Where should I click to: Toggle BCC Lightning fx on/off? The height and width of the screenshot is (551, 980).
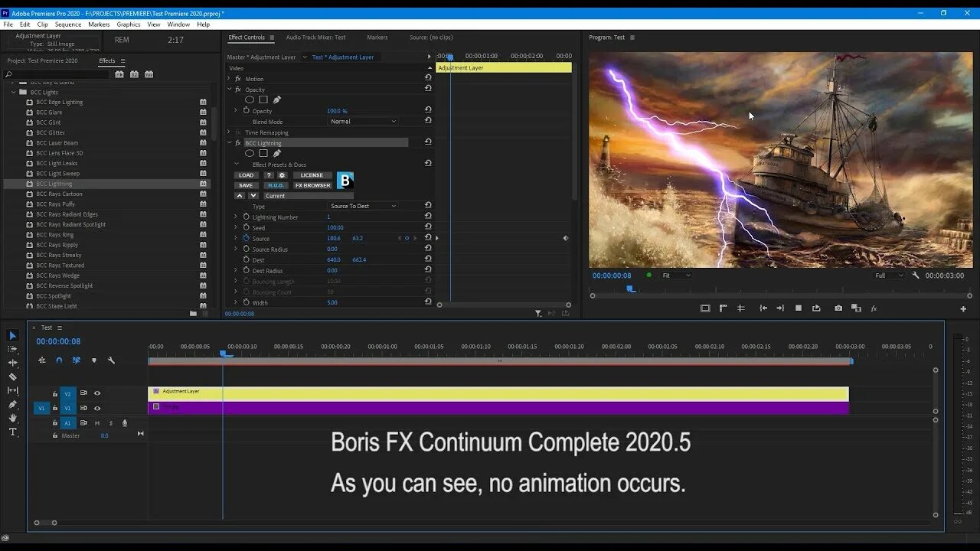coord(238,143)
